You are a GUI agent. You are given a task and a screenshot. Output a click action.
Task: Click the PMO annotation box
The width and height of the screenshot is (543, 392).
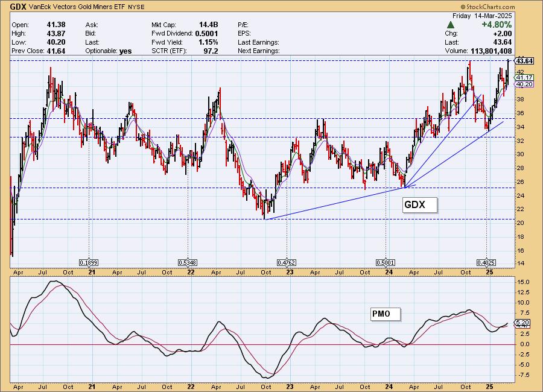[385, 314]
